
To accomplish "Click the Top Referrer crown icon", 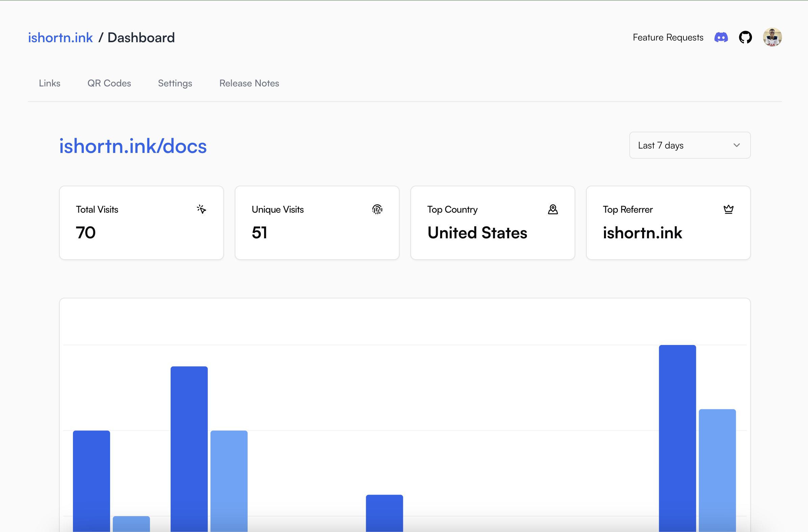I will click(x=729, y=209).
